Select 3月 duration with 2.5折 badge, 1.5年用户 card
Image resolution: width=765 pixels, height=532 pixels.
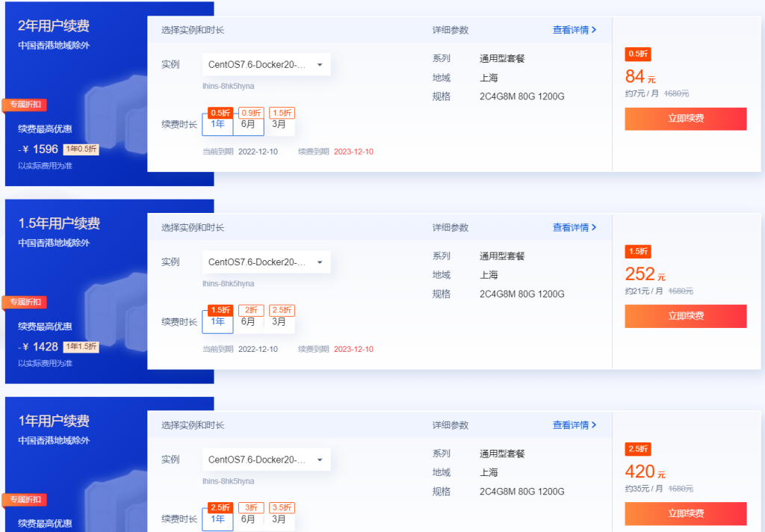(279, 321)
